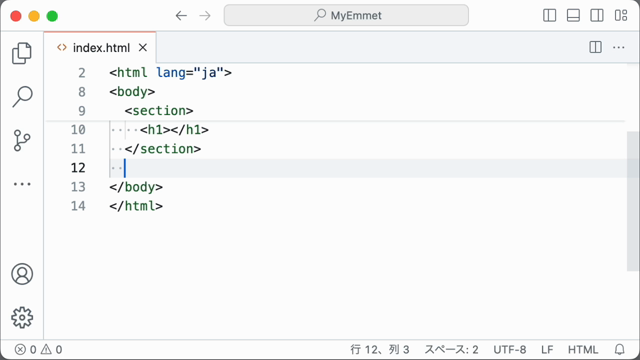The image size is (640, 360).
Task: Change the HTML language mode
Action: point(583,350)
